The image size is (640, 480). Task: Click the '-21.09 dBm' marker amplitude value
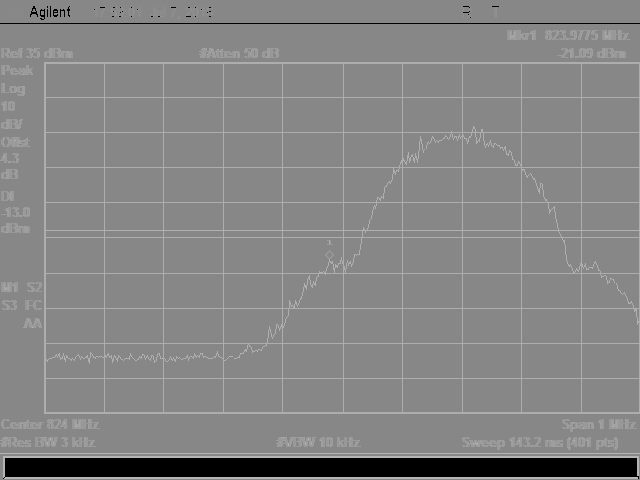point(591,53)
